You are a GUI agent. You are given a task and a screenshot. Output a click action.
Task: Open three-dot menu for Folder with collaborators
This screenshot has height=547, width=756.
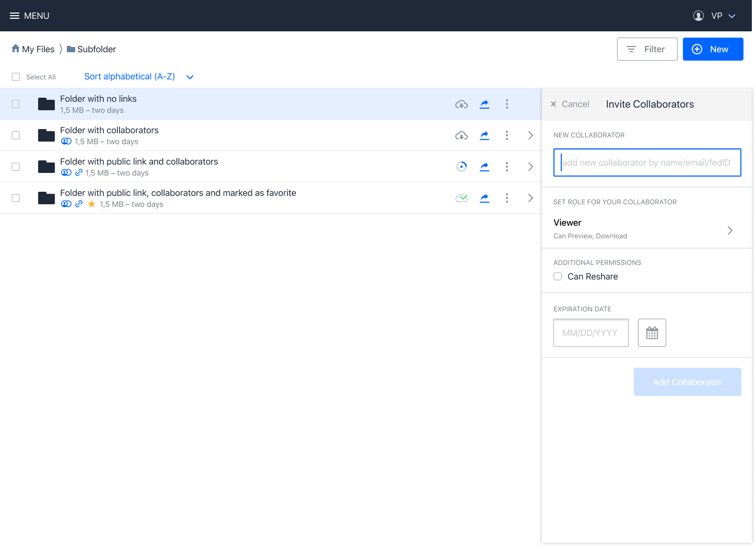pyautogui.click(x=507, y=135)
